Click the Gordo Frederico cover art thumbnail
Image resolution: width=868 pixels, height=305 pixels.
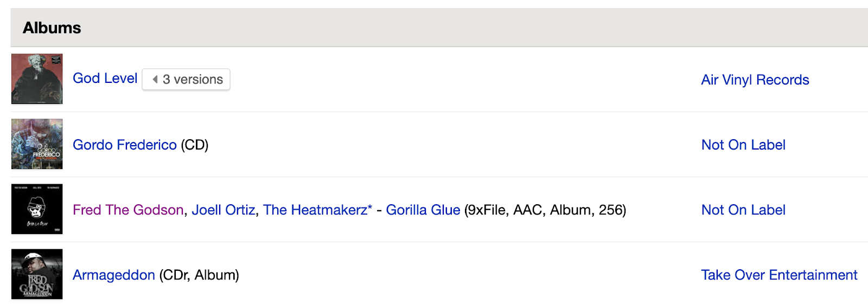pos(37,144)
